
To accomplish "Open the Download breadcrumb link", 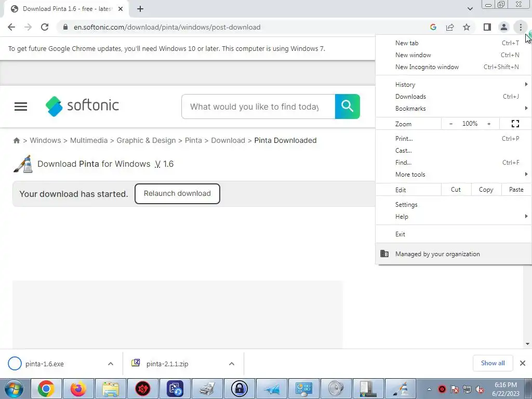I will point(228,140).
